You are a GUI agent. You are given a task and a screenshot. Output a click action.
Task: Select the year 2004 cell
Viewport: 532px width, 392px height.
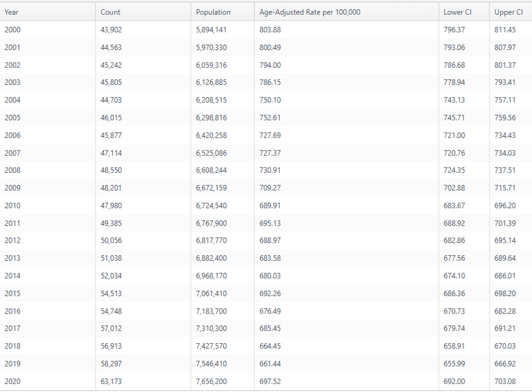pyautogui.click(x=13, y=100)
